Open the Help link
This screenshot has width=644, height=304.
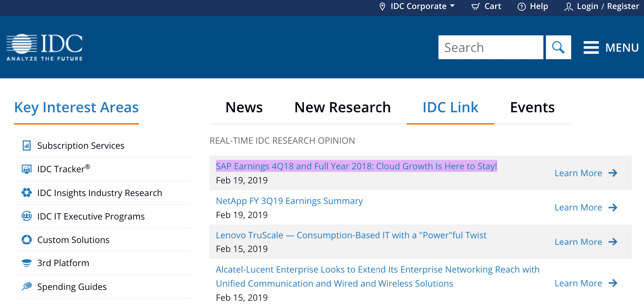539,6
